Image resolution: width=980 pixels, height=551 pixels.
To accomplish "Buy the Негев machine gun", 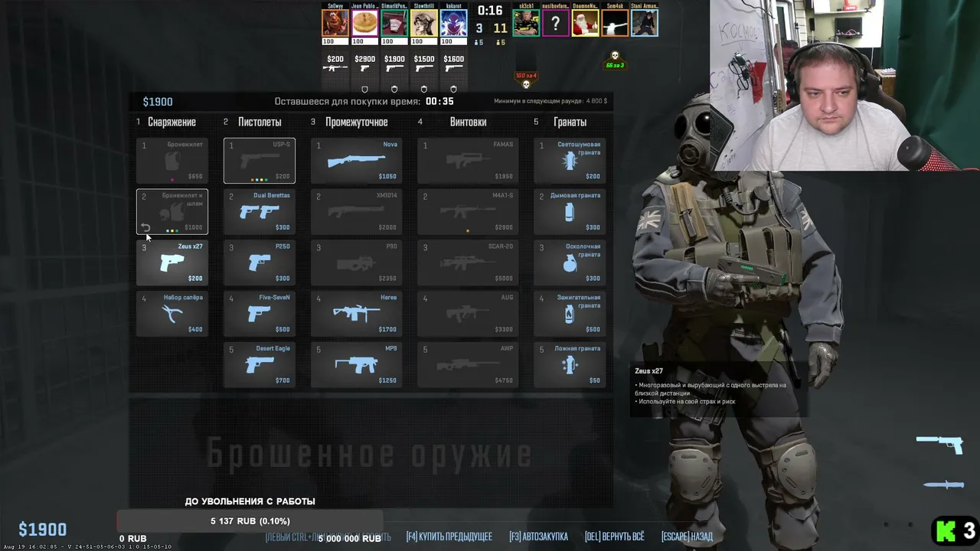I will point(357,314).
